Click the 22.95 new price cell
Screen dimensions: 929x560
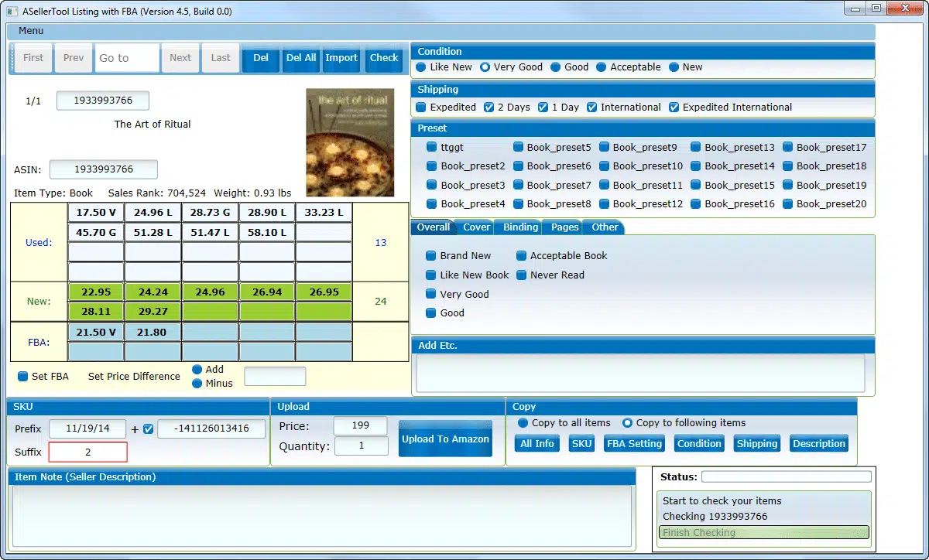(96, 292)
